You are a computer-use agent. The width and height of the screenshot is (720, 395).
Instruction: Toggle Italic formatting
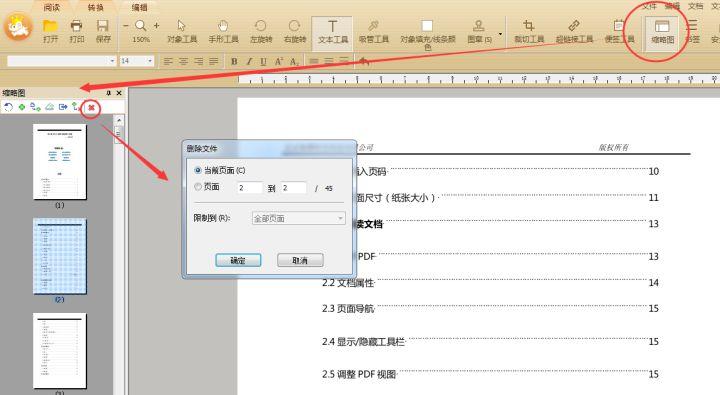[x=249, y=61]
